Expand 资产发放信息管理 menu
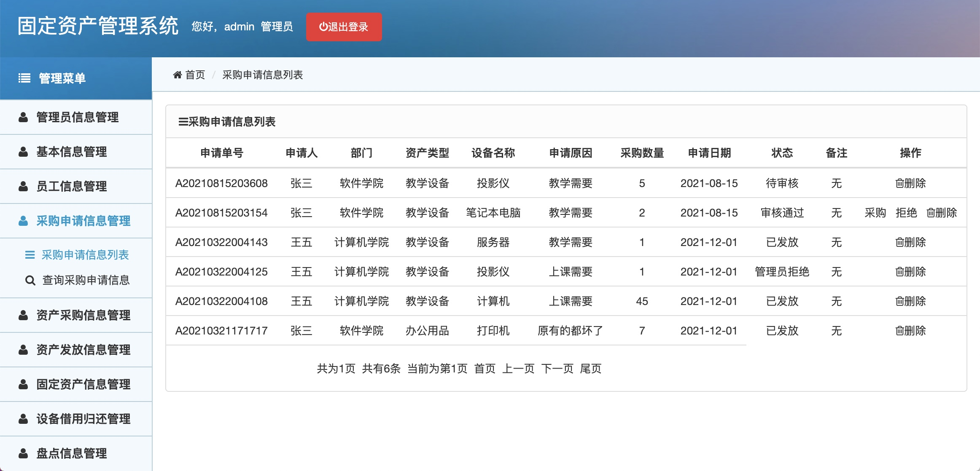This screenshot has height=471, width=980. (x=76, y=350)
